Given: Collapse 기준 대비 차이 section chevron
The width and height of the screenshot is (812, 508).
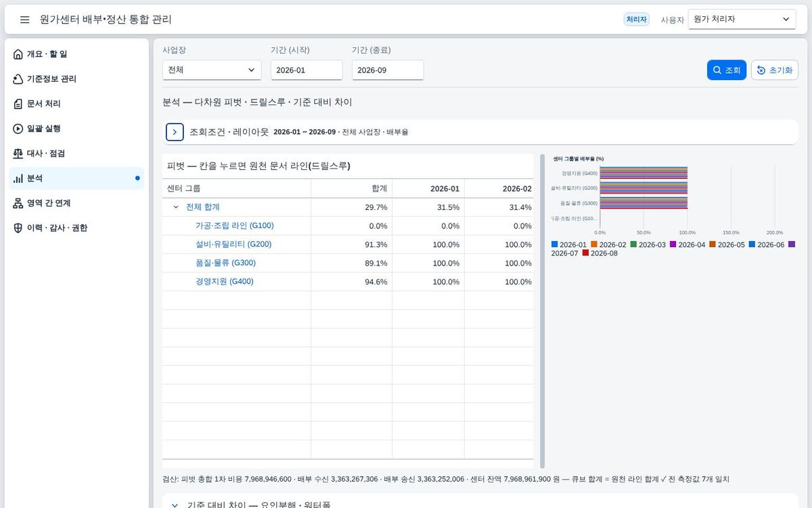Looking at the screenshot, I should (x=175, y=505).
